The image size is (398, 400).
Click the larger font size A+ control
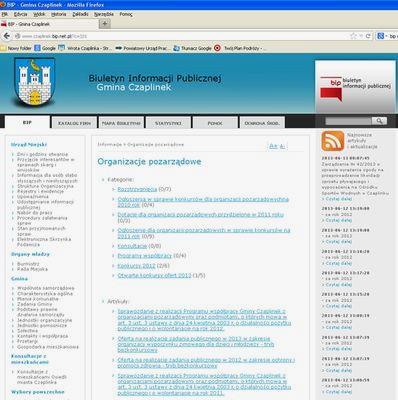273,146
